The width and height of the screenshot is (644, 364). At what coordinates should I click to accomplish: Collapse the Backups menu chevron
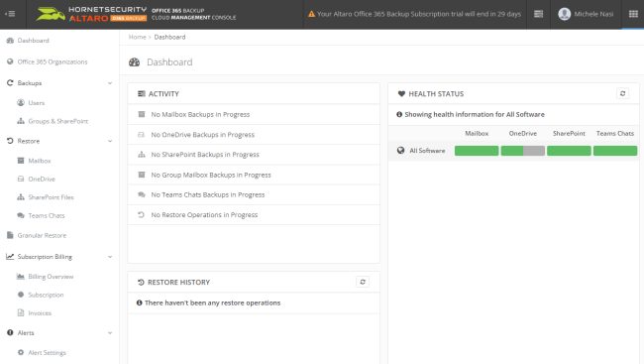point(110,83)
